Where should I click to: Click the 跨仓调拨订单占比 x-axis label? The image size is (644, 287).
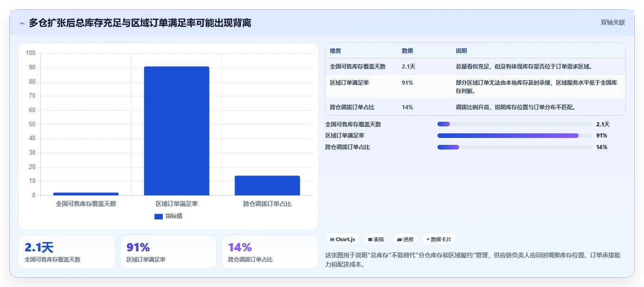[267, 204]
